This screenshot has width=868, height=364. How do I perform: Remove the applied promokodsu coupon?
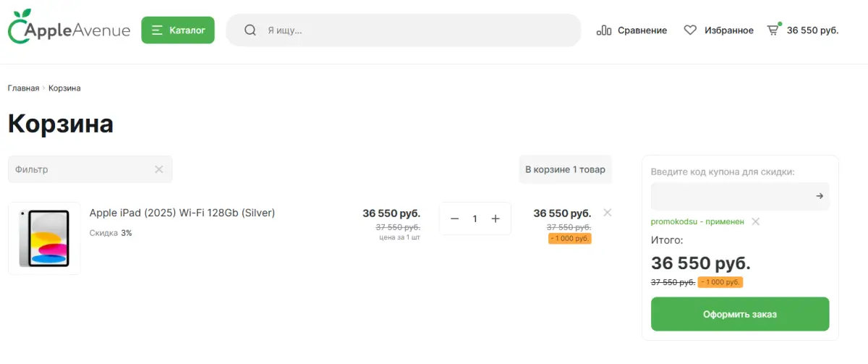pyautogui.click(x=755, y=221)
